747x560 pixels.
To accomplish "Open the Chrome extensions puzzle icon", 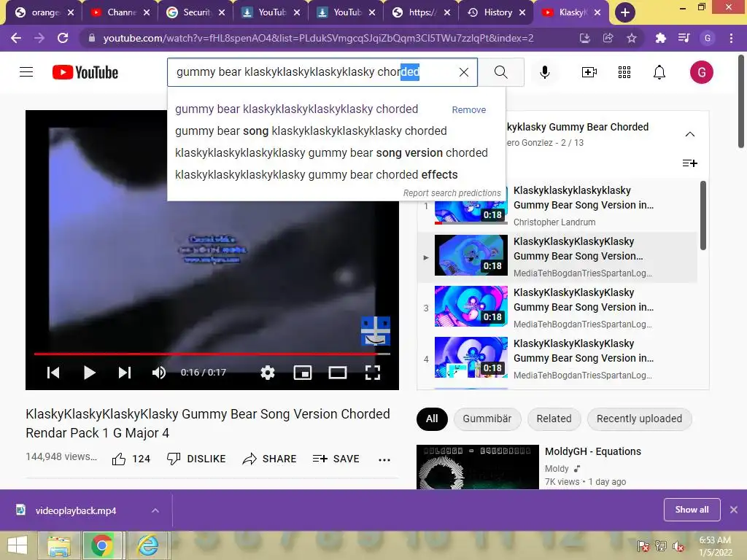I will point(660,38).
